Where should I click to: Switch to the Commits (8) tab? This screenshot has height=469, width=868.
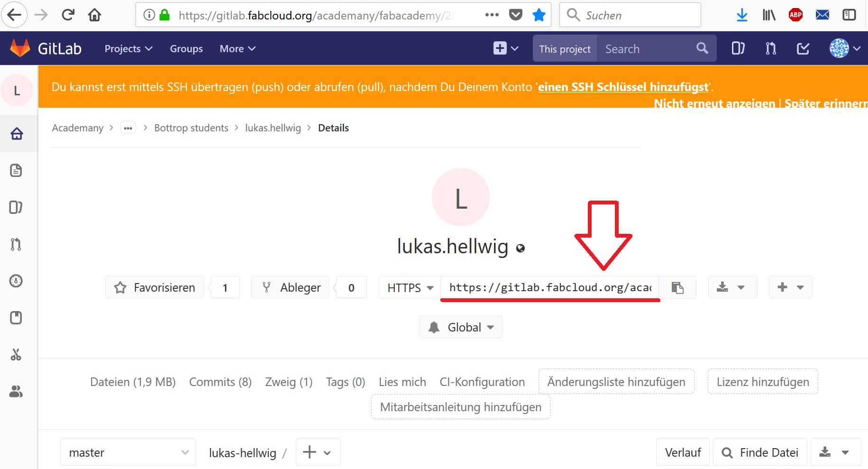[x=220, y=382]
